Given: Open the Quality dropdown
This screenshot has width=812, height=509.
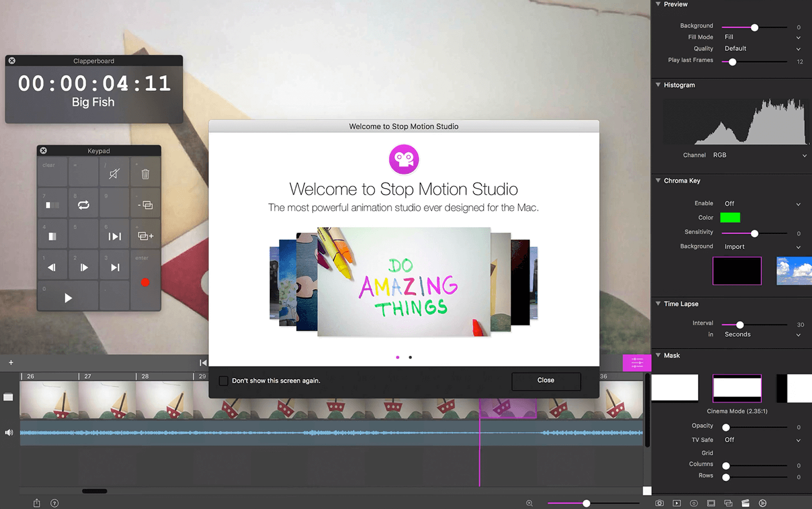Looking at the screenshot, I should click(762, 49).
